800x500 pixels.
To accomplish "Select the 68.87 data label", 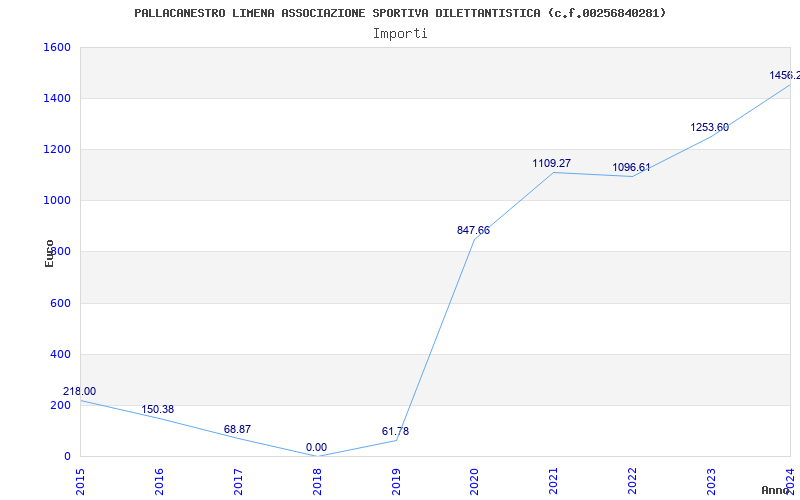I will (x=237, y=429).
